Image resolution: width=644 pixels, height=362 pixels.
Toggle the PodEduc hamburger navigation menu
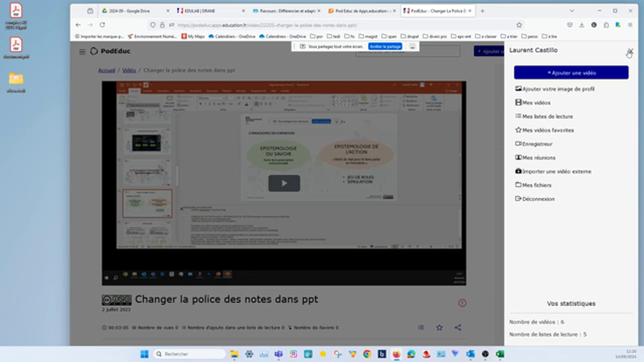[x=82, y=51]
